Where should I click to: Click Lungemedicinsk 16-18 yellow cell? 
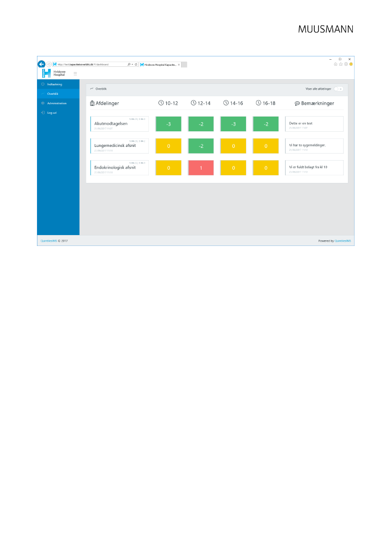(266, 146)
